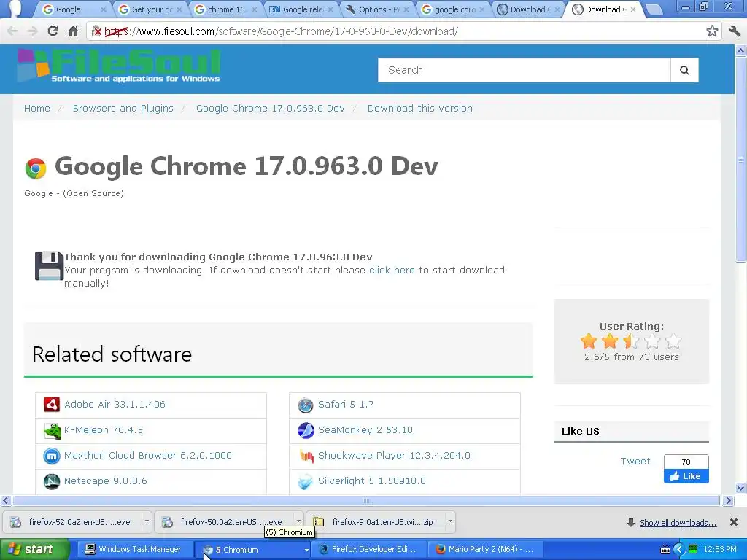
Task: Click in the Search input field
Action: (x=524, y=70)
